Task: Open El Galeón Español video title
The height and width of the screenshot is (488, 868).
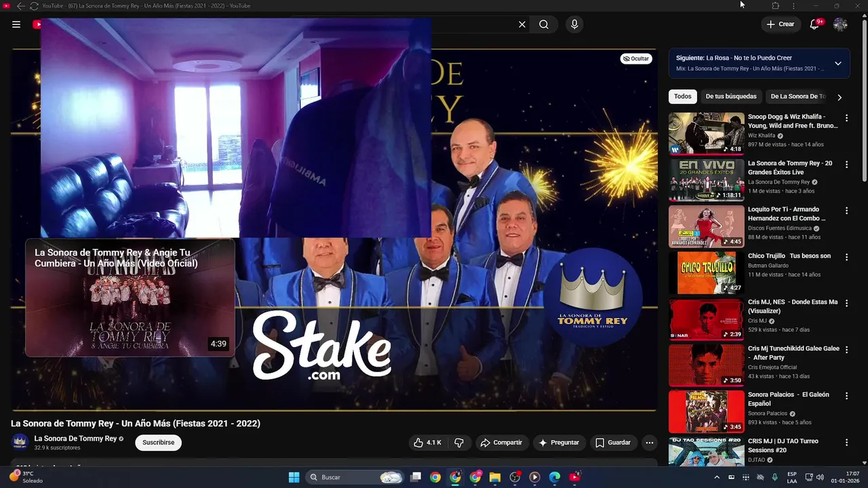Action: pyautogui.click(x=789, y=399)
